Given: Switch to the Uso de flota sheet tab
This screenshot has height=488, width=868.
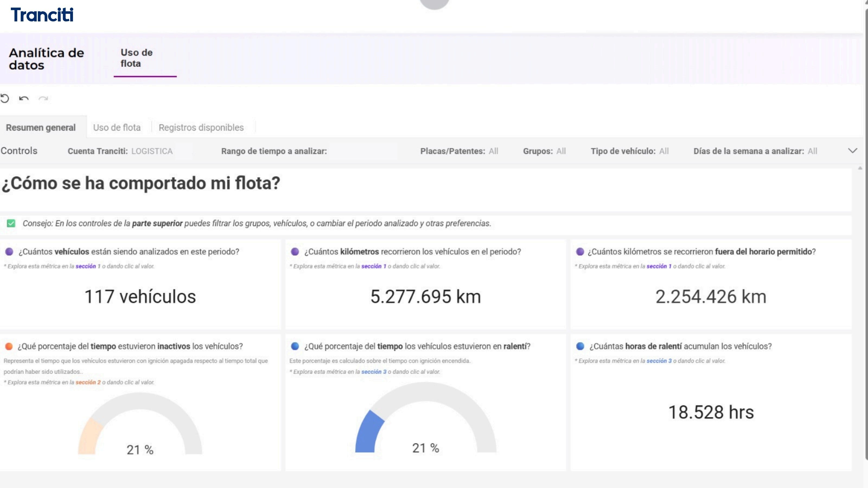Looking at the screenshot, I should click(x=117, y=128).
